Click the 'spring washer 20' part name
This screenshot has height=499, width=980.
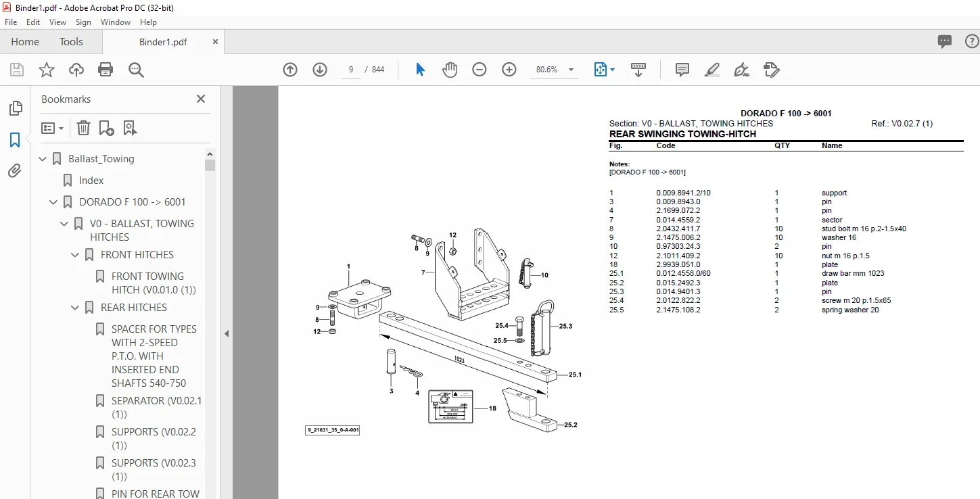click(x=850, y=310)
